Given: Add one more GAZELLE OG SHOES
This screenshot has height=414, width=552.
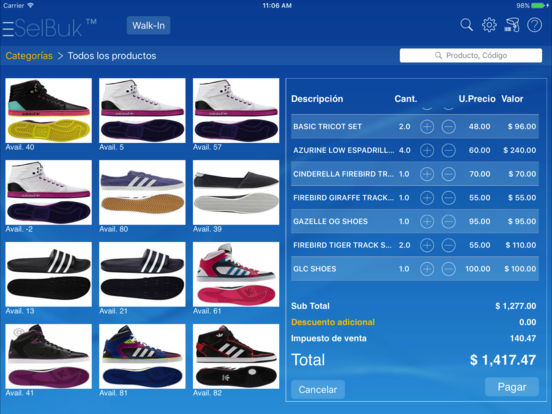Looking at the screenshot, I should pyautogui.click(x=427, y=221).
